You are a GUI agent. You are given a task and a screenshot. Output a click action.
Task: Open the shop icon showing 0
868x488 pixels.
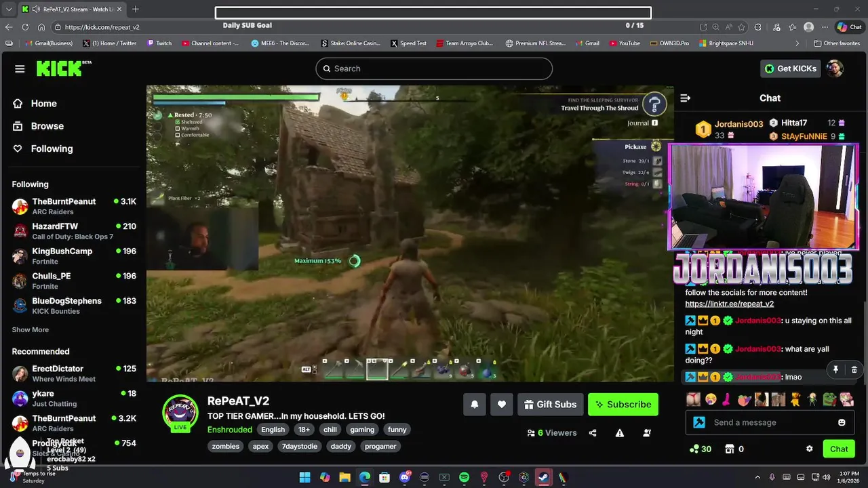pyautogui.click(x=734, y=449)
